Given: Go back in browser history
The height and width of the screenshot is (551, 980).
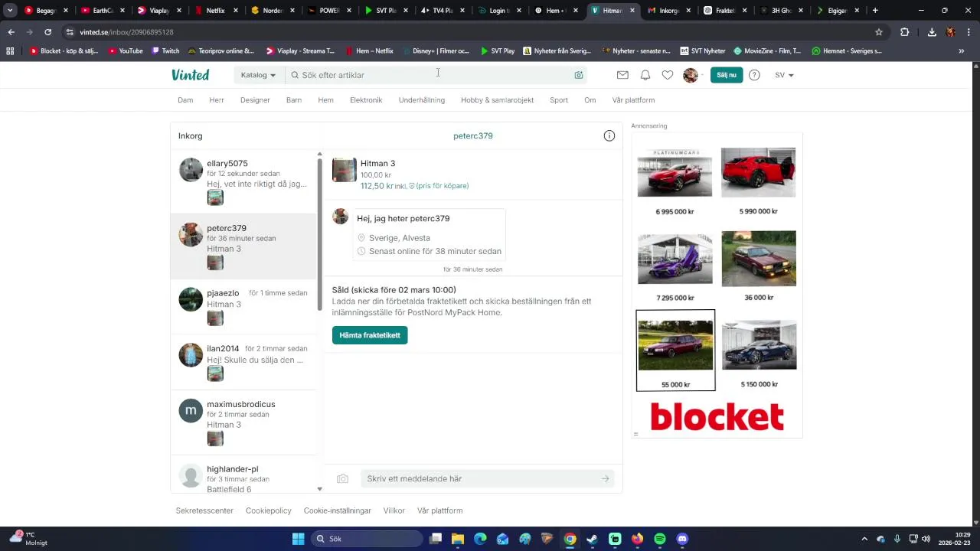Looking at the screenshot, I should [11, 32].
